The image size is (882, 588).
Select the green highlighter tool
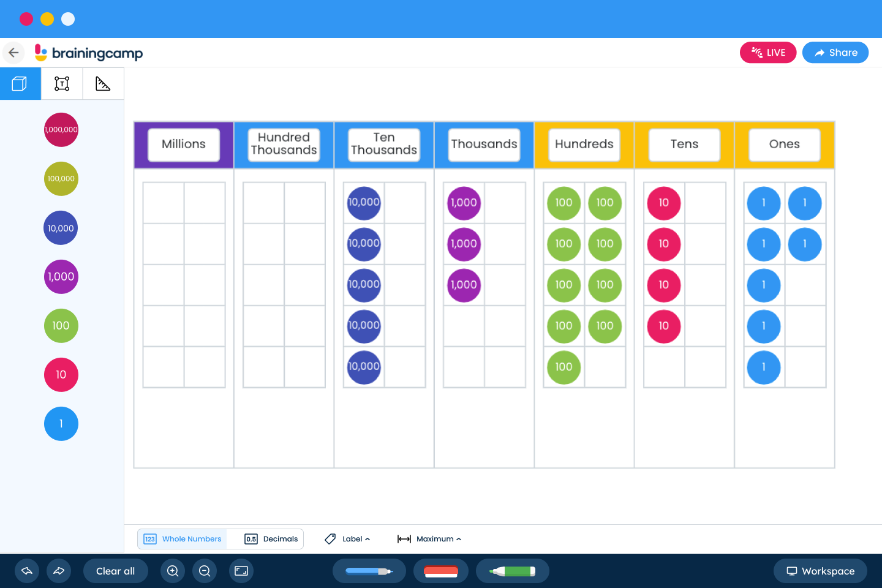pos(513,571)
